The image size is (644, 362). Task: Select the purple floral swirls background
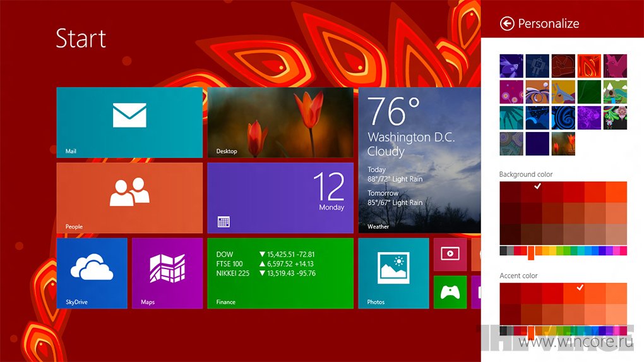[589, 118]
